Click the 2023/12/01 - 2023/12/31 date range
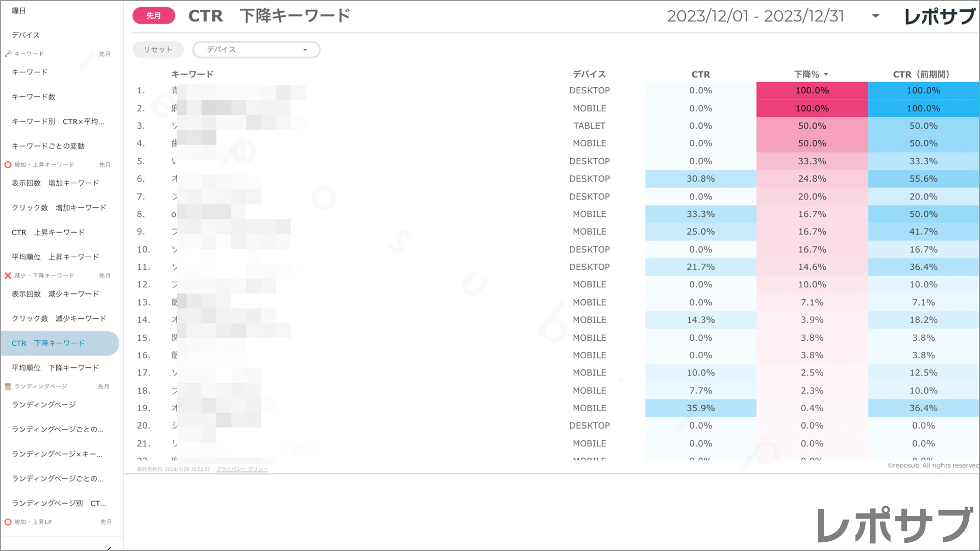 pos(755,16)
